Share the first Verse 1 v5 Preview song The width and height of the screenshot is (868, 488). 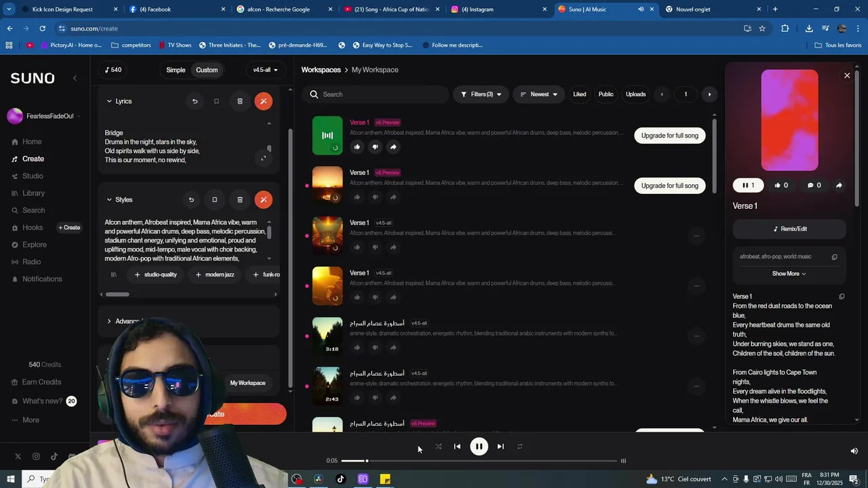tap(393, 147)
